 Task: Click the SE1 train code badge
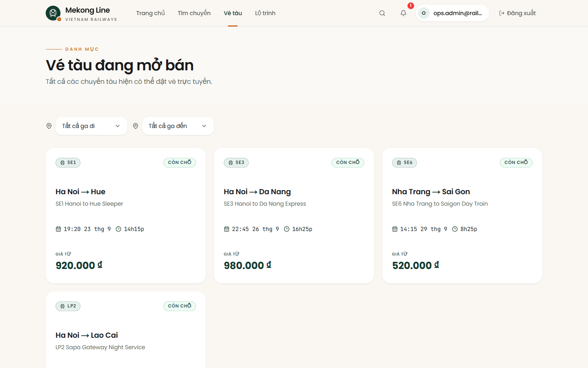click(68, 162)
